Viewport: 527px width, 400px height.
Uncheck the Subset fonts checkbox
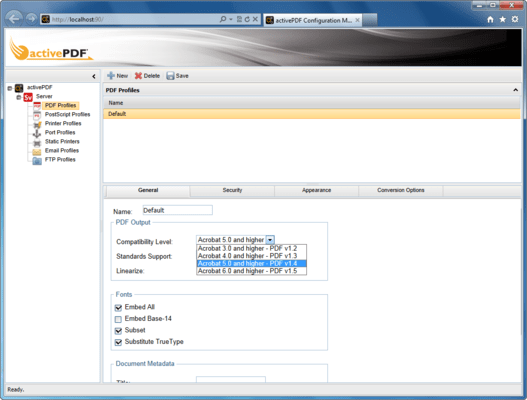pos(118,331)
